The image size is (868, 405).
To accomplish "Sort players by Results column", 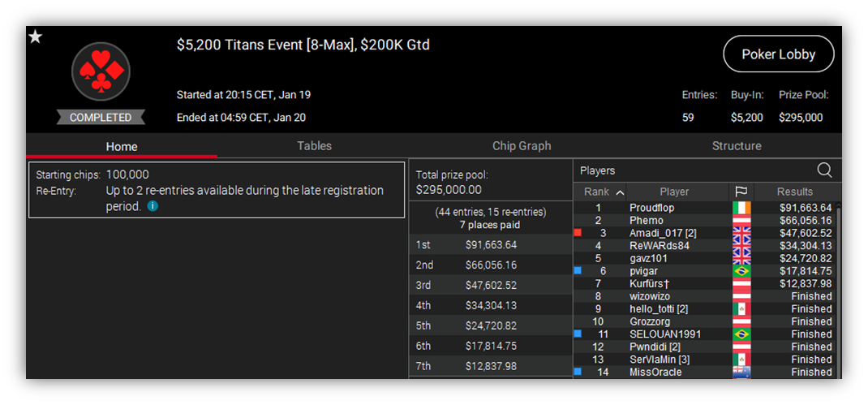I will pyautogui.click(x=794, y=192).
